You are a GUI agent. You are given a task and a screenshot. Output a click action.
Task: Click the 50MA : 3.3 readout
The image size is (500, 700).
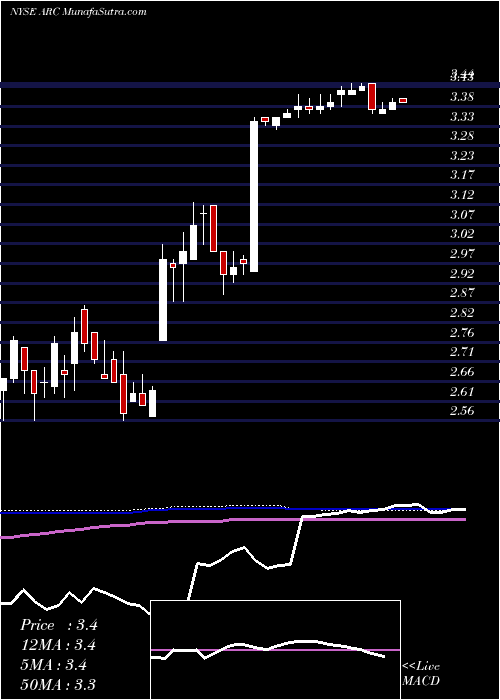coord(59,684)
